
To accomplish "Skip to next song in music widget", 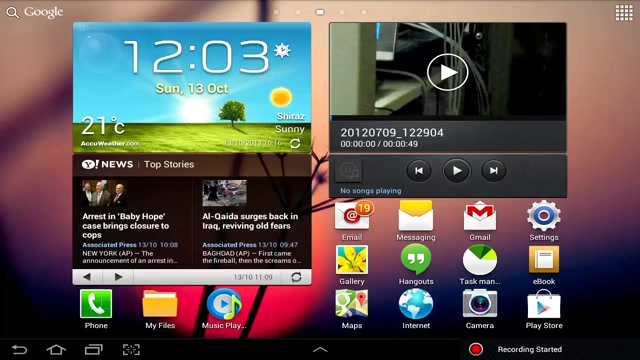I will pyautogui.click(x=493, y=171).
